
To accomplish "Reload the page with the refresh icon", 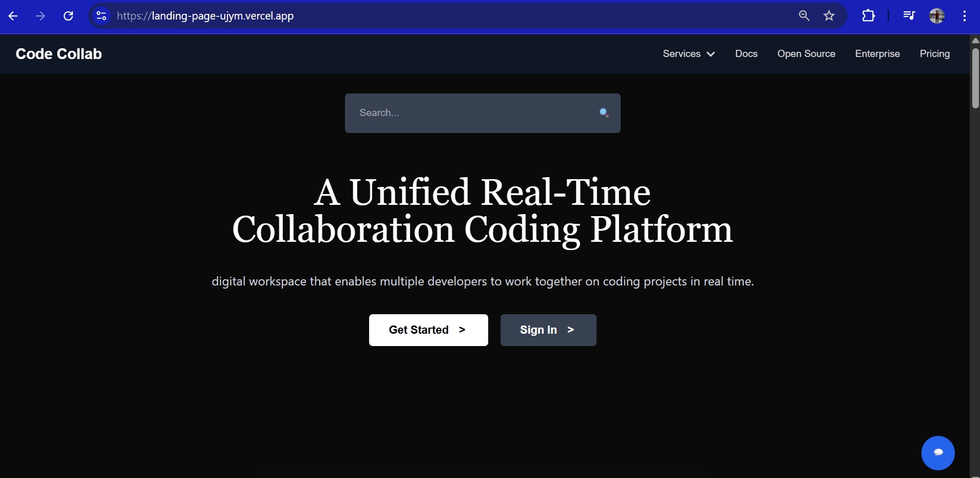I will [x=68, y=16].
